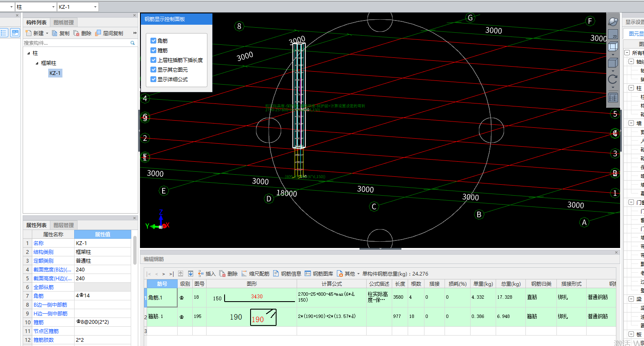
Task: Click the 箍筋胶数 property link
Action: [44, 340]
